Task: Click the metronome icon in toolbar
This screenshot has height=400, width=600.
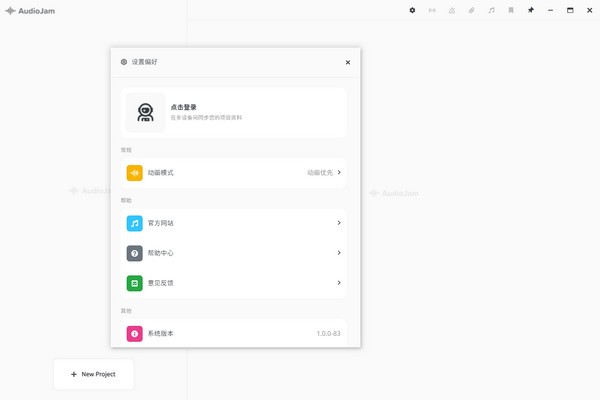Action: pyautogui.click(x=452, y=10)
